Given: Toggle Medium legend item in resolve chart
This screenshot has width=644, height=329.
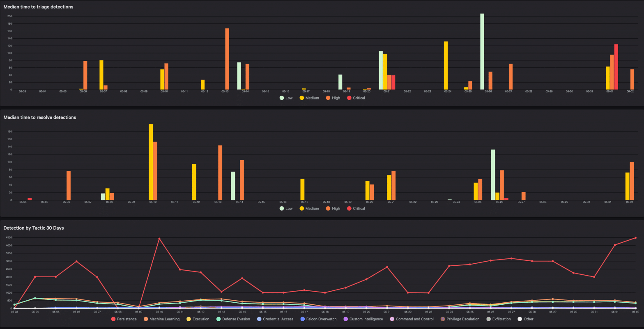Looking at the screenshot, I should [309, 208].
